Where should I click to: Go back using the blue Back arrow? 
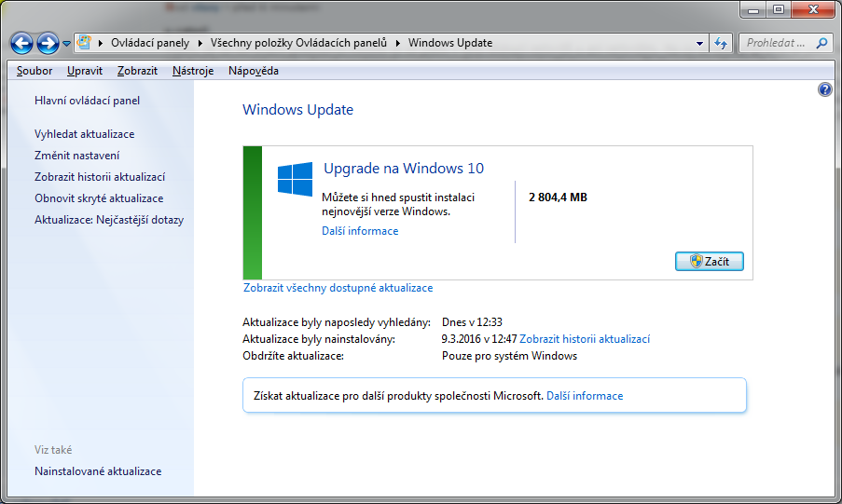tap(22, 43)
